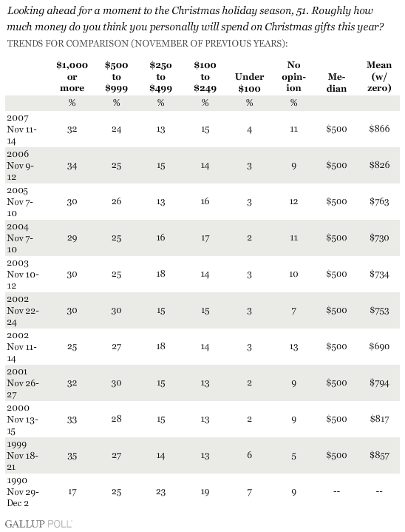
Task: Select the 2006 Nov 9-12 row label
Action: (x=21, y=166)
